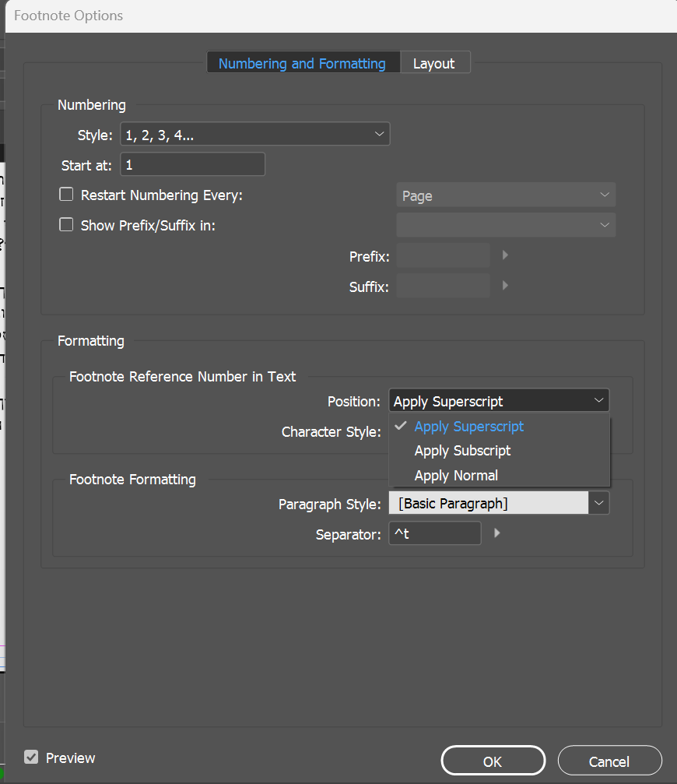Click the Separator text field

tap(434, 534)
